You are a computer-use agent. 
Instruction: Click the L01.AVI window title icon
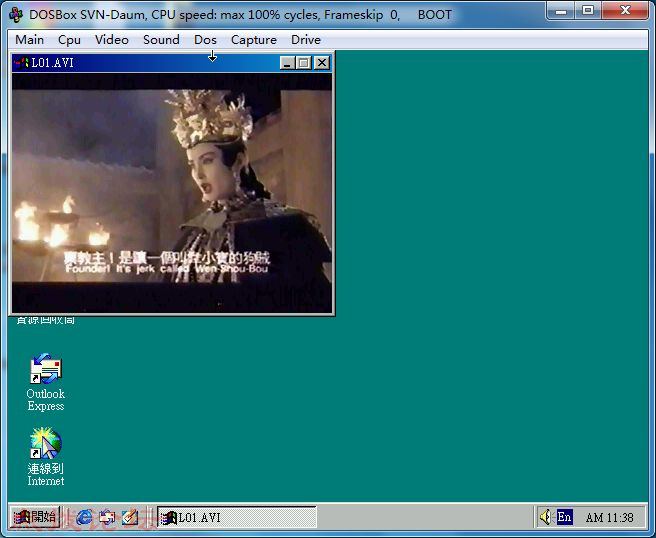point(21,63)
